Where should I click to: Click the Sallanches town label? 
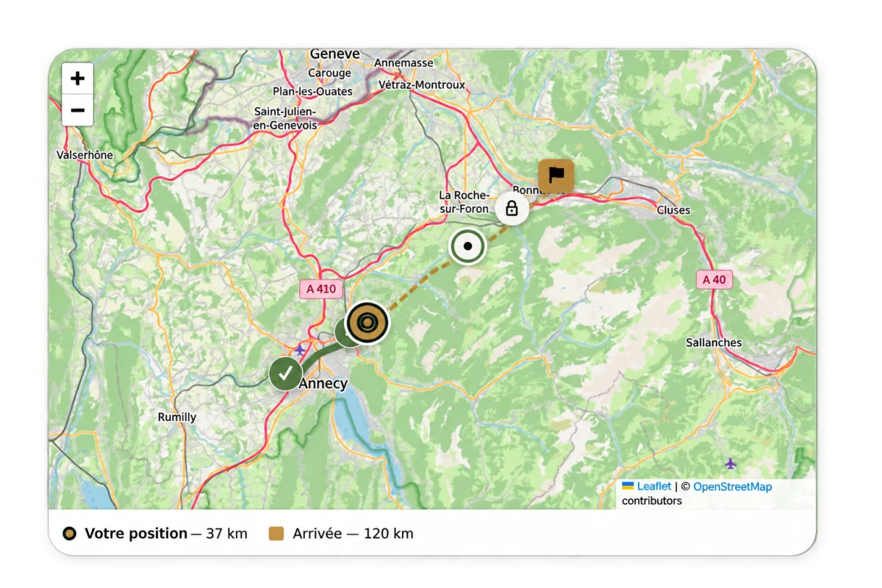coord(714,343)
